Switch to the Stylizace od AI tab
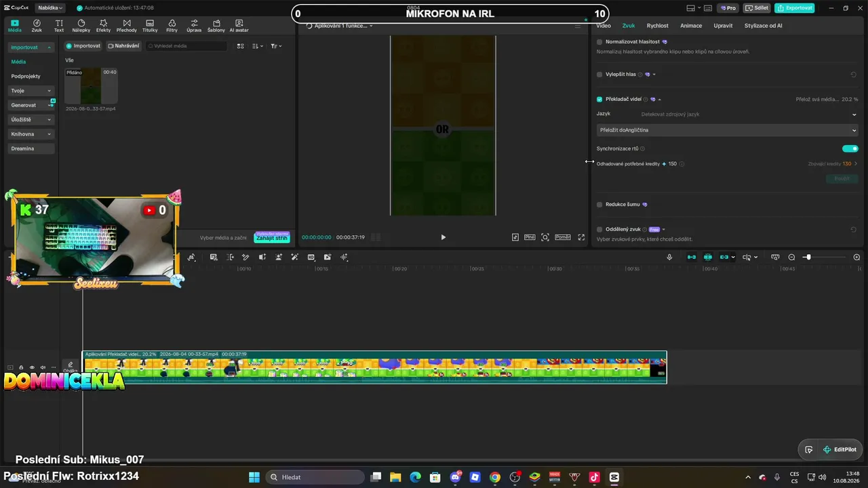The width and height of the screenshot is (868, 488). click(764, 26)
